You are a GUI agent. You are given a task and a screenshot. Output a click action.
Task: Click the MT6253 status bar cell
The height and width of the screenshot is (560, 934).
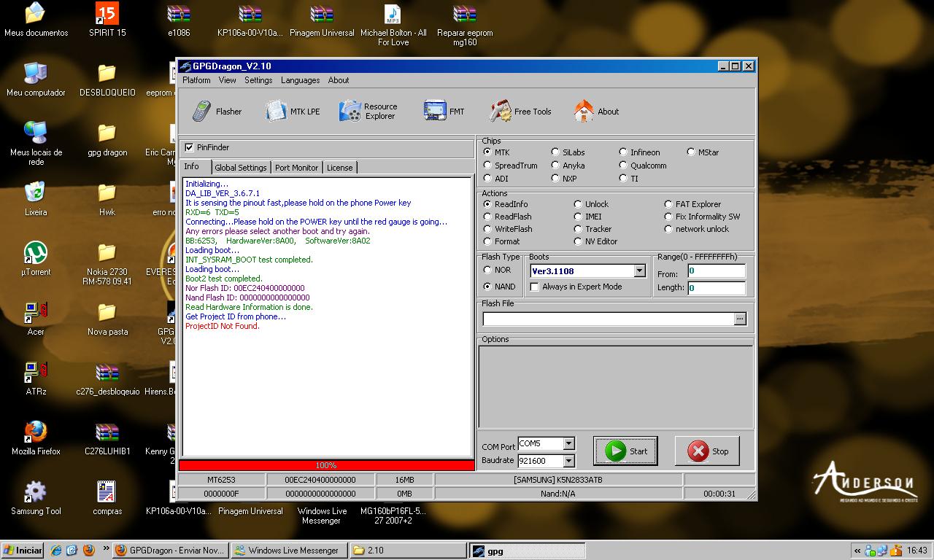click(221, 480)
